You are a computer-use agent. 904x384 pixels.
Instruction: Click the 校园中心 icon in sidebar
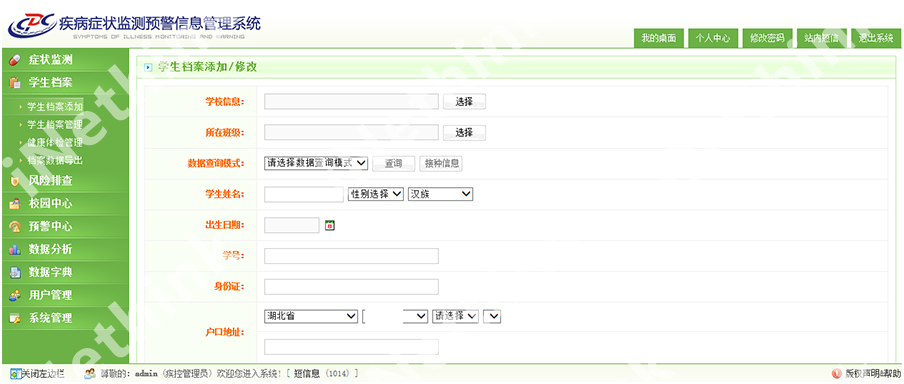pos(15,204)
